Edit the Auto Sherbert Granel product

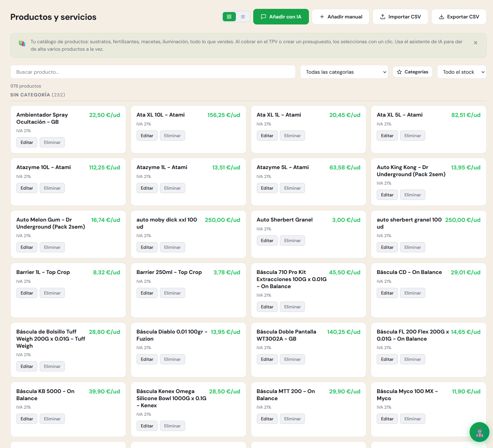(x=267, y=241)
